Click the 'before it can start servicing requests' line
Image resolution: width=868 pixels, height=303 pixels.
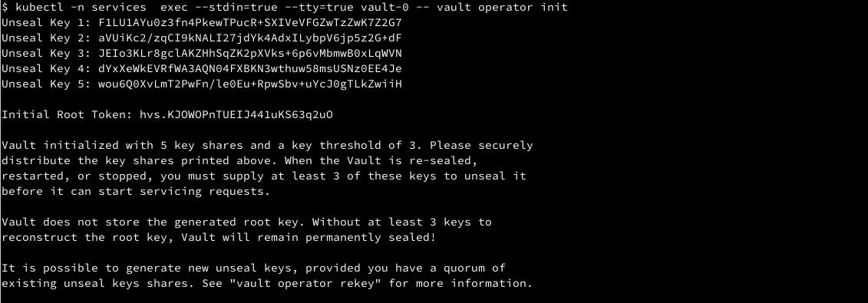pos(136,191)
